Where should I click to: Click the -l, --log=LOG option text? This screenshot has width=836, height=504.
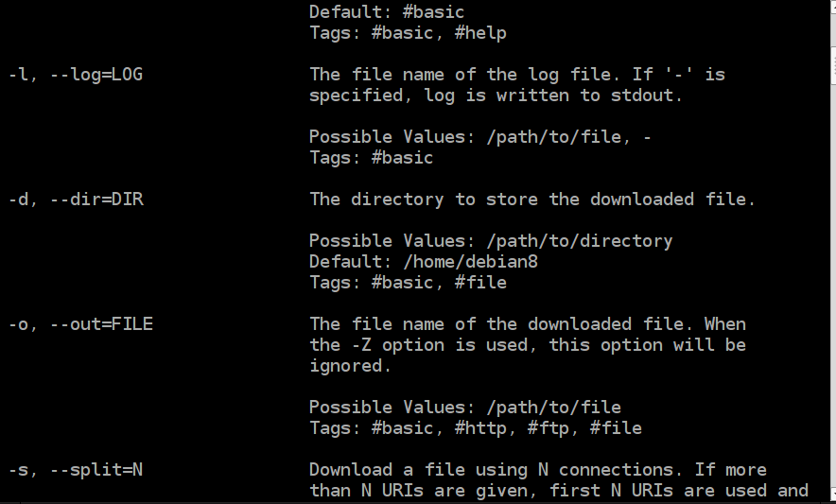point(75,75)
